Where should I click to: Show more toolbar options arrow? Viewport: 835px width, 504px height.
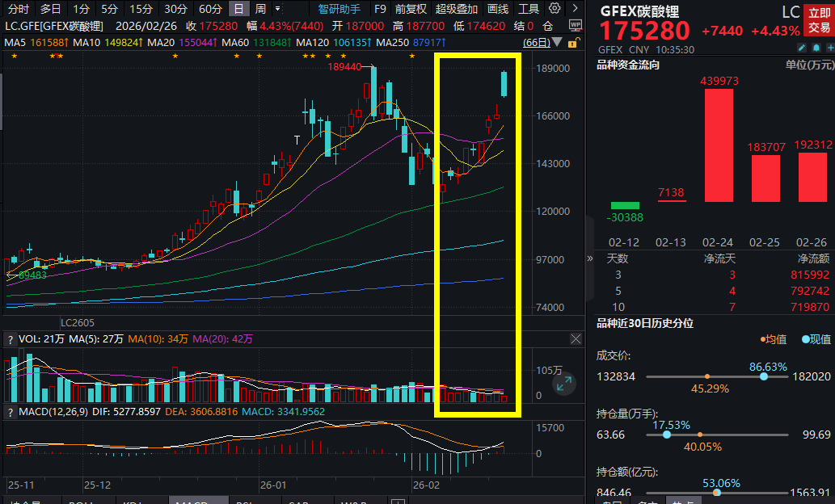[574, 9]
